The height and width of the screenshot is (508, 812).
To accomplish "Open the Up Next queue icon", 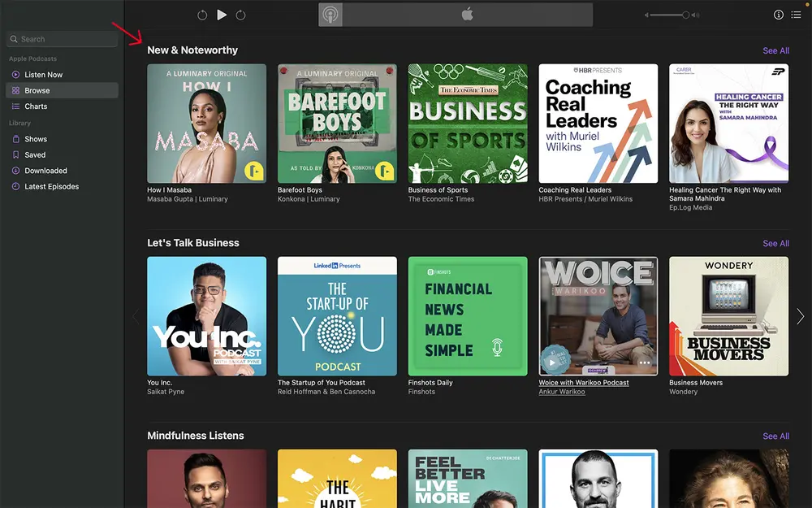I will [797, 14].
